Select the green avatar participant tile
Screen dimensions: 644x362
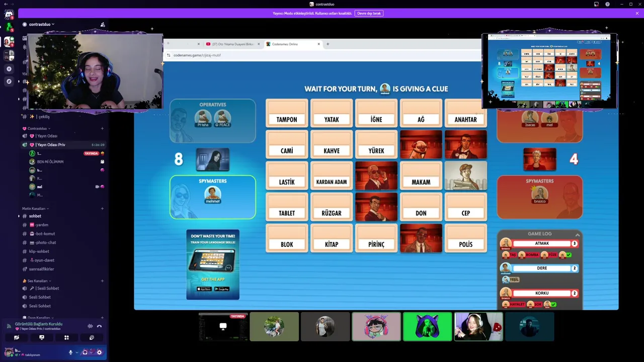click(428, 327)
